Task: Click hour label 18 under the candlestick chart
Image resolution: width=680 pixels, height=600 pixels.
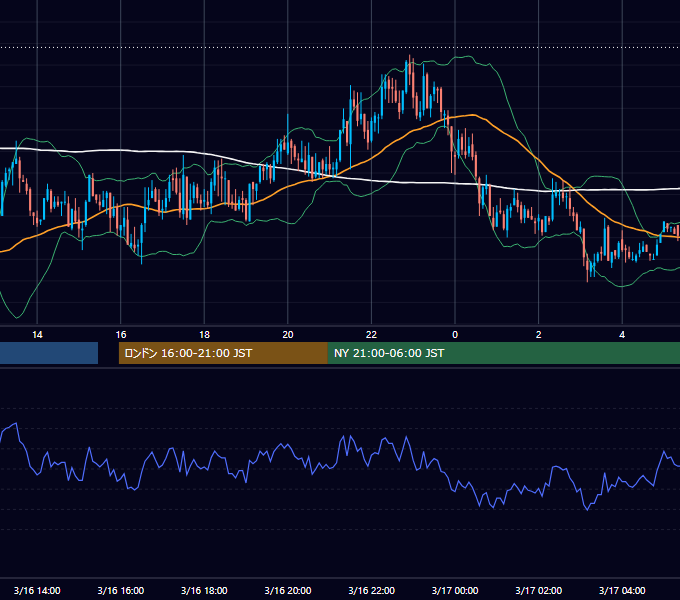Action: click(x=204, y=335)
